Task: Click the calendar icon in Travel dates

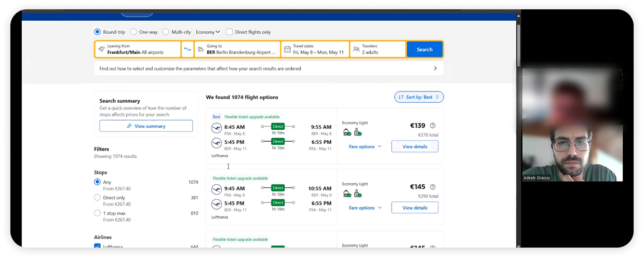Action: point(287,49)
